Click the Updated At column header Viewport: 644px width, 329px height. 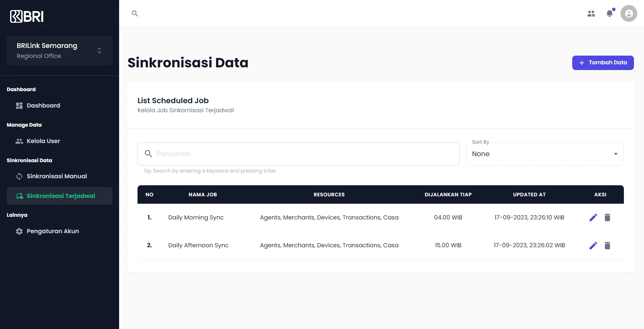pos(529,195)
